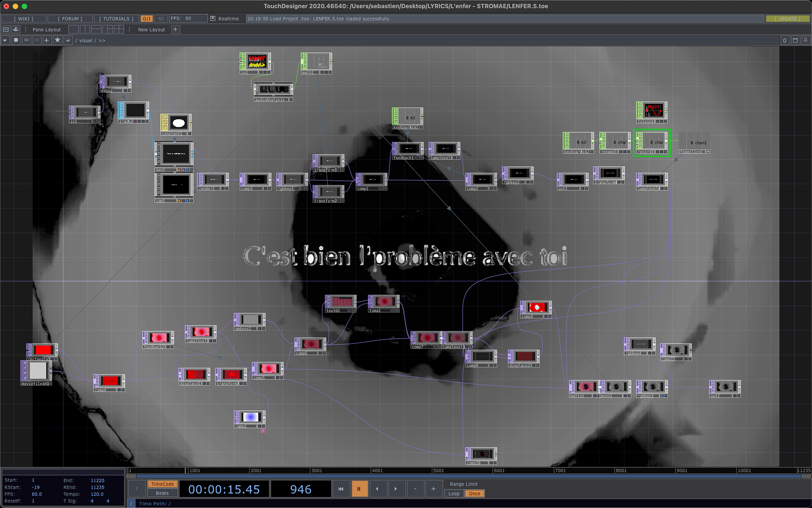Click the add operator plus icon
The image size is (812, 508).
tap(47, 40)
